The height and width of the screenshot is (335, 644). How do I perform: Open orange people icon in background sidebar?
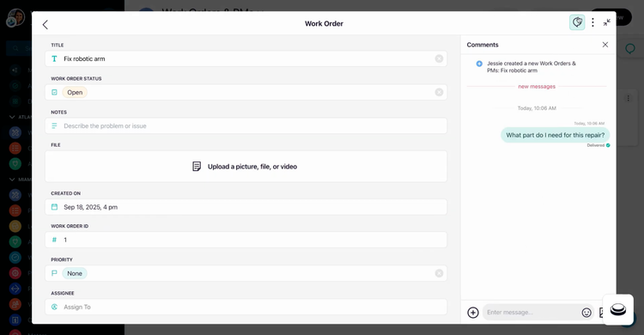coord(15,304)
